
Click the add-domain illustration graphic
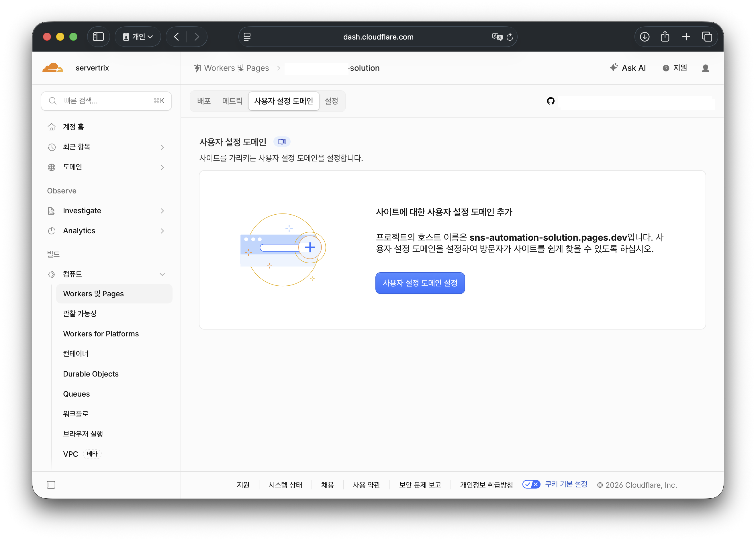pos(283,250)
